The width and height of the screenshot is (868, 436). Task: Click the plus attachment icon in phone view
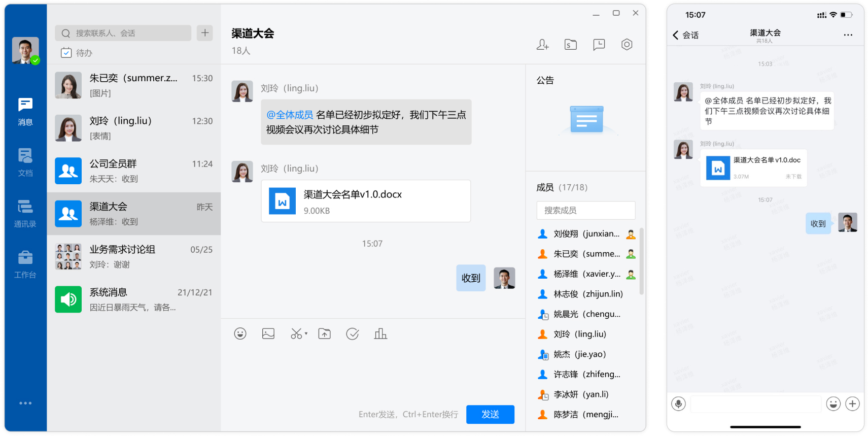tap(853, 404)
